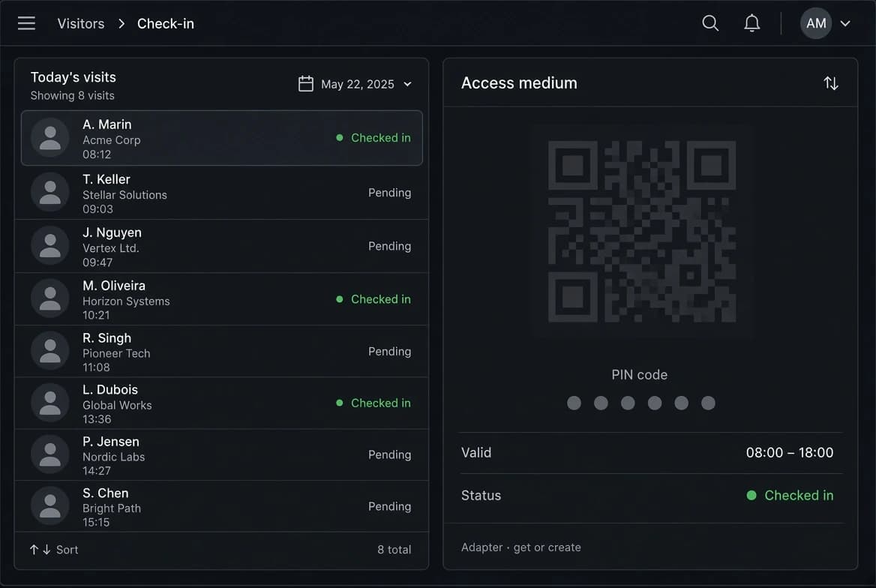Click the 8 total count
Viewport: 876px width, 588px height.
394,550
